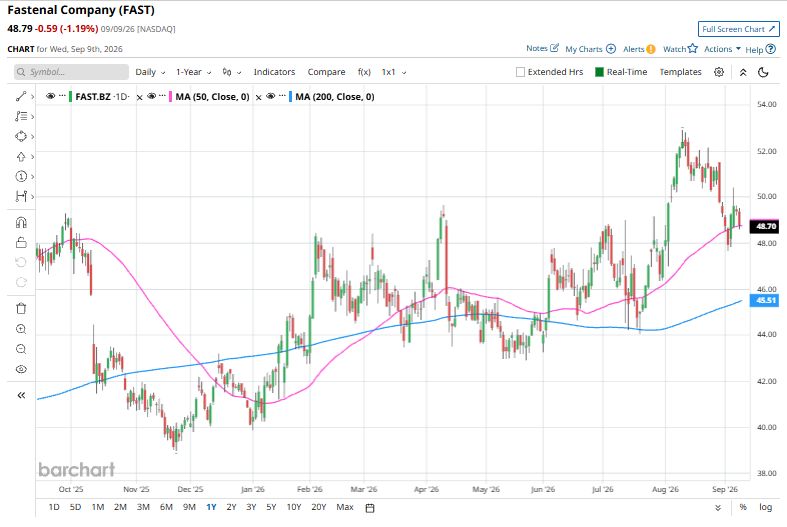Image resolution: width=787 pixels, height=527 pixels.
Task: Collapse the drawing toolbar with double-chevron
Action: coord(21,396)
